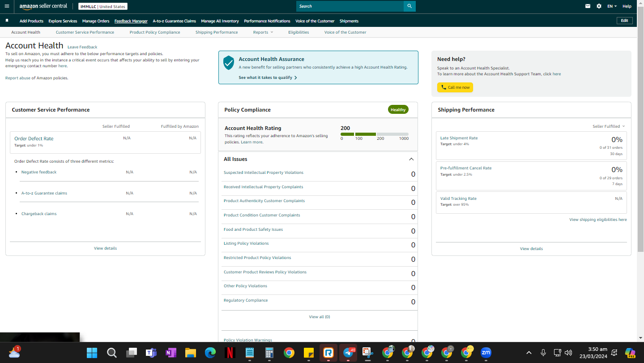Open IMMLLC United States account switcher
The image size is (644, 363).
[103, 6]
